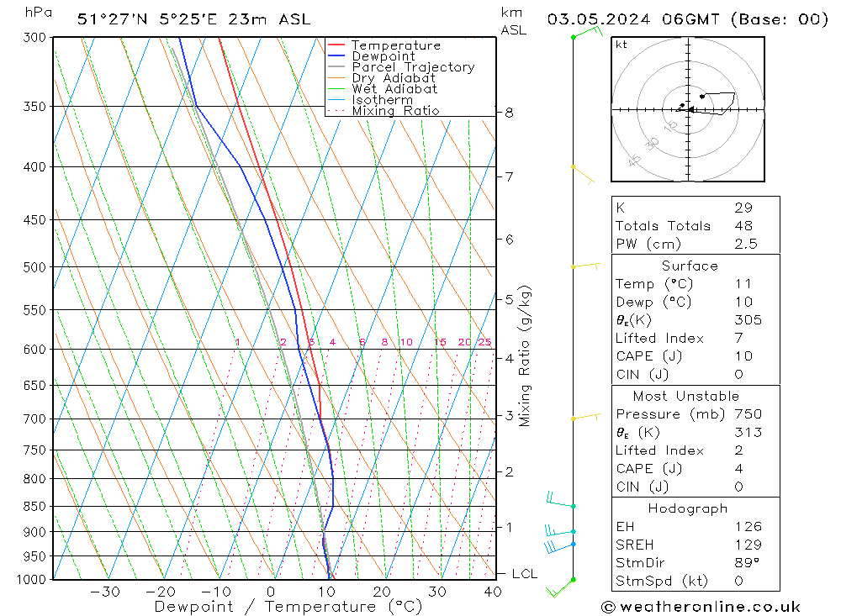Click the gray Parcel Trajectory legend swatch

(x=336, y=67)
